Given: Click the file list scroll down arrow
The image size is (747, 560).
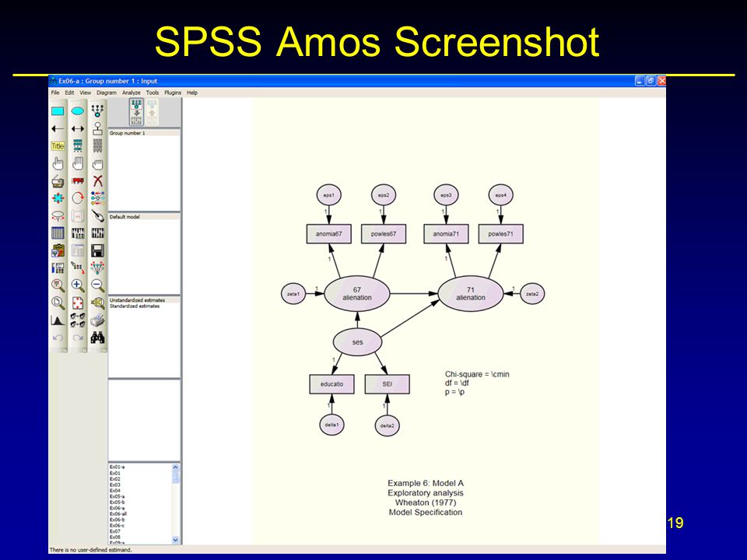Looking at the screenshot, I should point(175,540).
